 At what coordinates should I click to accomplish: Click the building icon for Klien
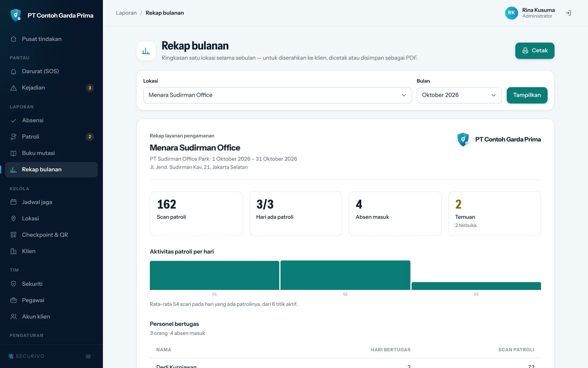[x=14, y=251]
